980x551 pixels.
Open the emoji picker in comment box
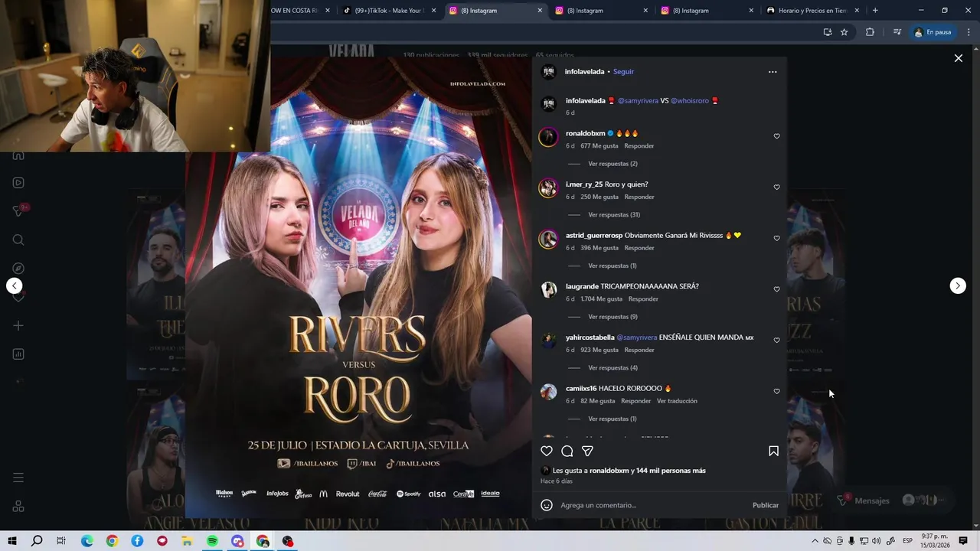547,505
